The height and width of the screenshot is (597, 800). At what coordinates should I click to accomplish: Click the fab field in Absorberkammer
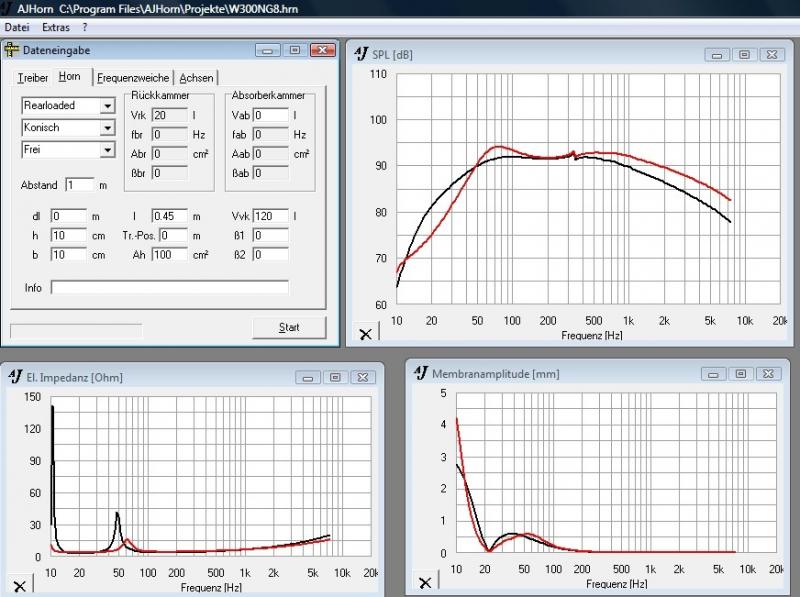pos(270,135)
